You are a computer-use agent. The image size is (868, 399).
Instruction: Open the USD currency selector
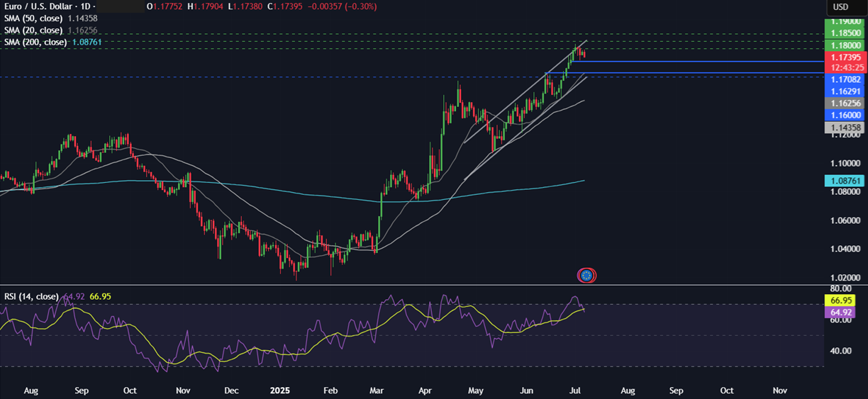pyautogui.click(x=840, y=7)
